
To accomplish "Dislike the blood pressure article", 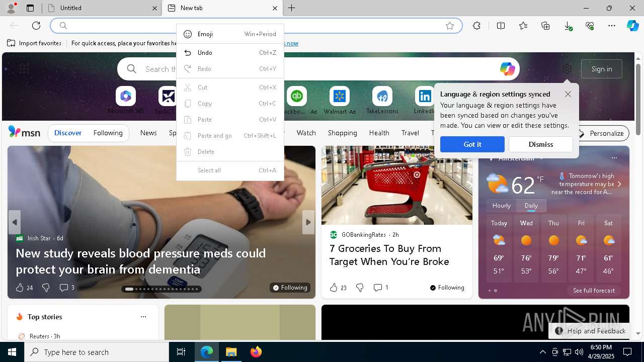I will point(46,288).
